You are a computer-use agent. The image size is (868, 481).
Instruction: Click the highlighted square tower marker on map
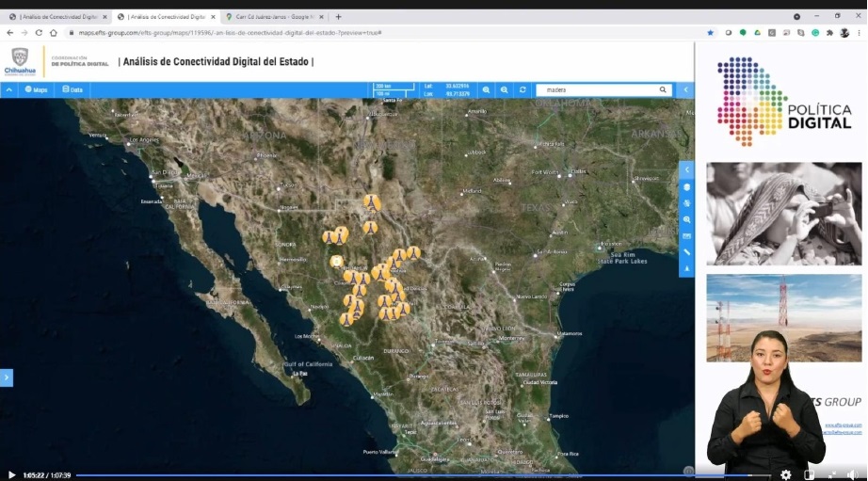[x=337, y=262]
